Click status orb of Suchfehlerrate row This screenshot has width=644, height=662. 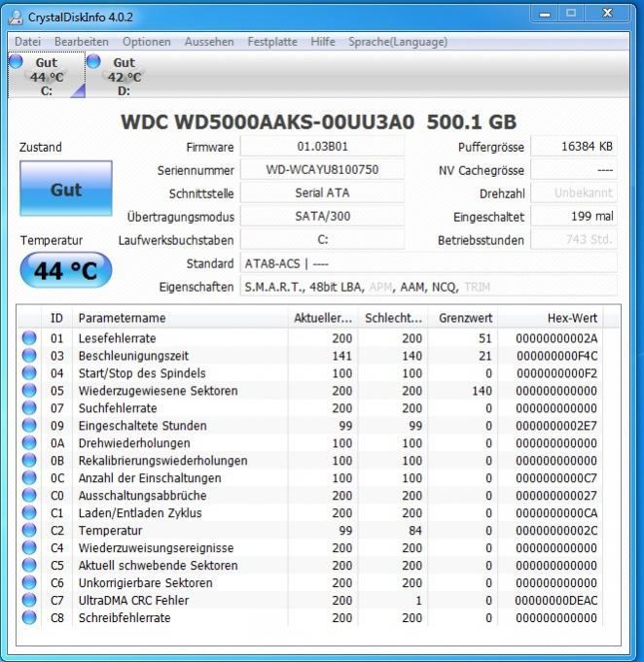click(29, 408)
